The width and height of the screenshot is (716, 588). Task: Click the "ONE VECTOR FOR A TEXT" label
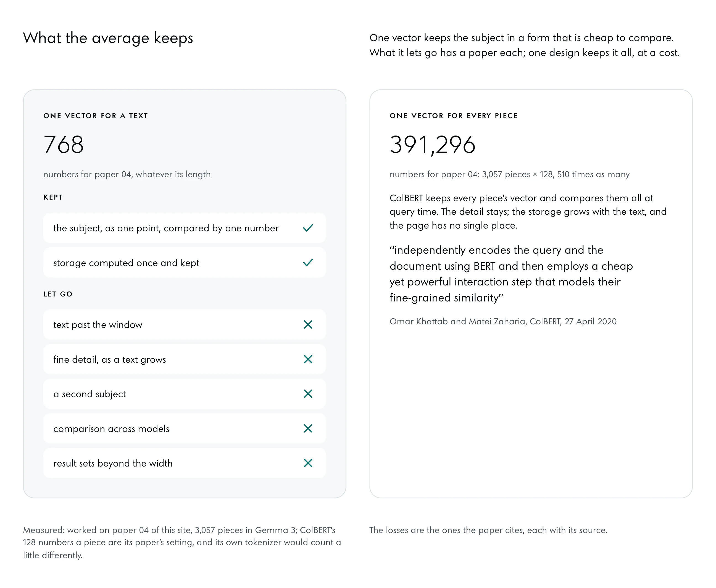coord(96,116)
